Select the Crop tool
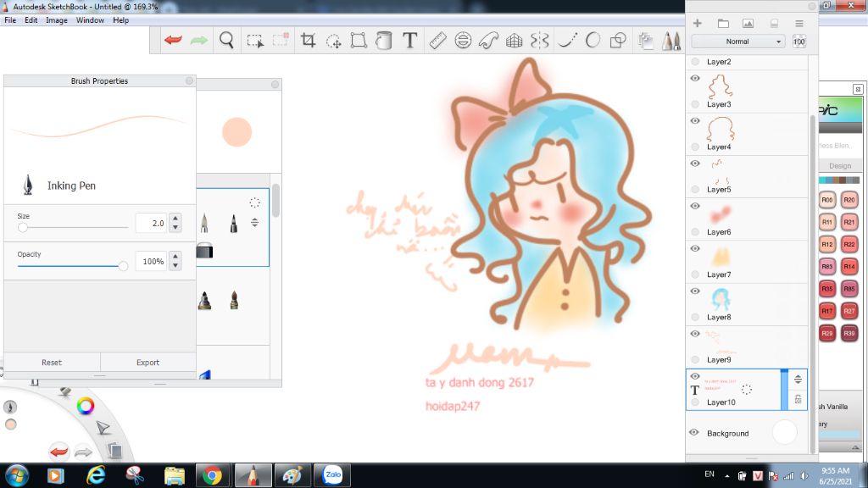This screenshot has width=868, height=488. [x=309, y=40]
